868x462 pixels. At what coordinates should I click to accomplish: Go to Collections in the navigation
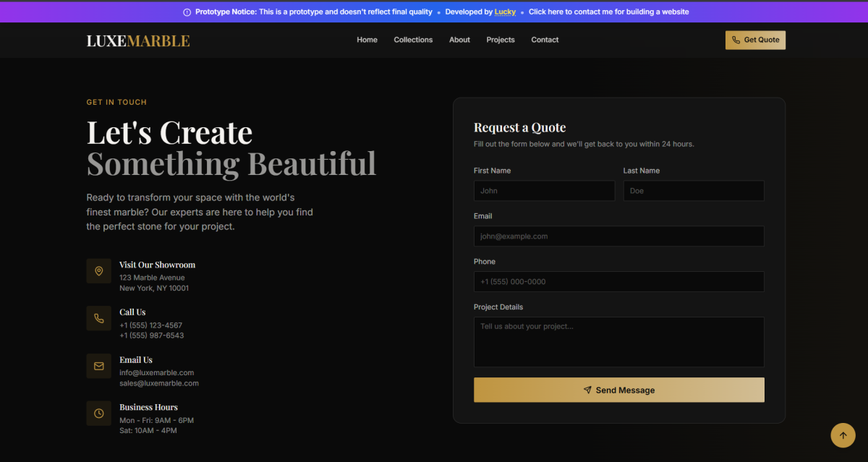[x=413, y=40]
